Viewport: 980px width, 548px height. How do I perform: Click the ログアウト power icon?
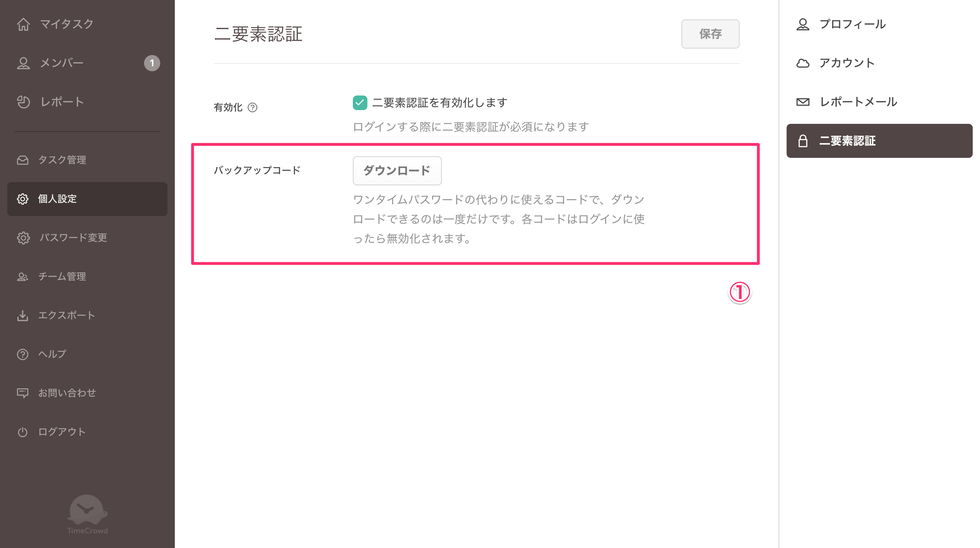[x=23, y=431]
